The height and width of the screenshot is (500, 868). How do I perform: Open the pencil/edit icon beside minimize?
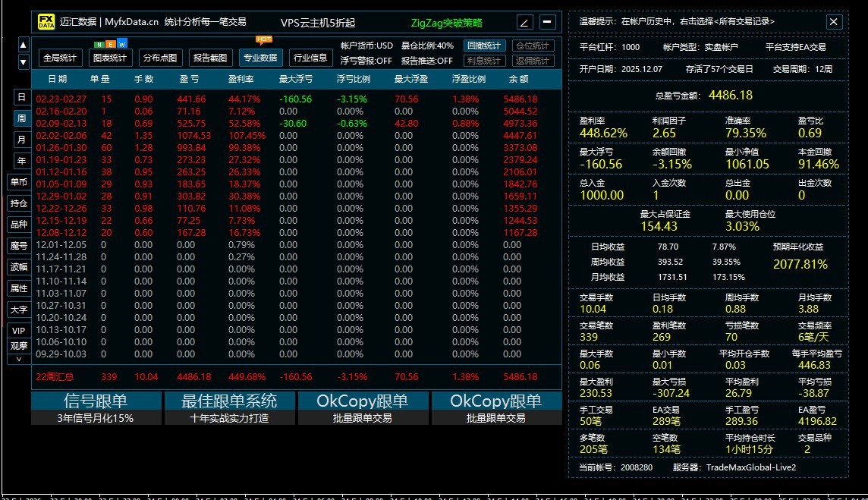point(524,22)
